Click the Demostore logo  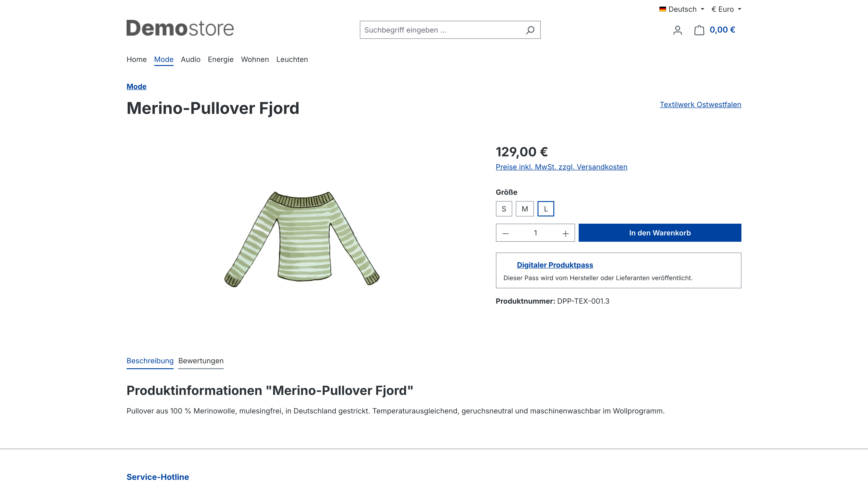pos(180,28)
